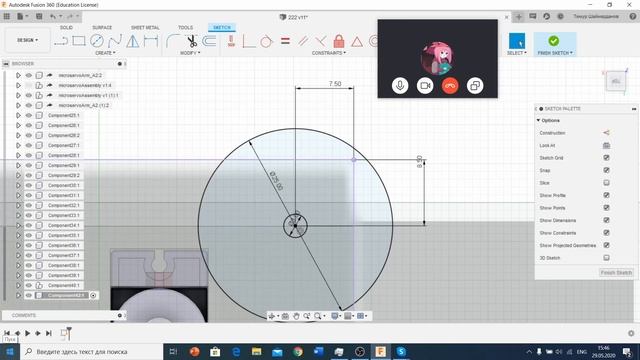Screen dimensions: 640x360
Task: Toggle Show Projected Geometries checkbox
Action: [606, 245]
